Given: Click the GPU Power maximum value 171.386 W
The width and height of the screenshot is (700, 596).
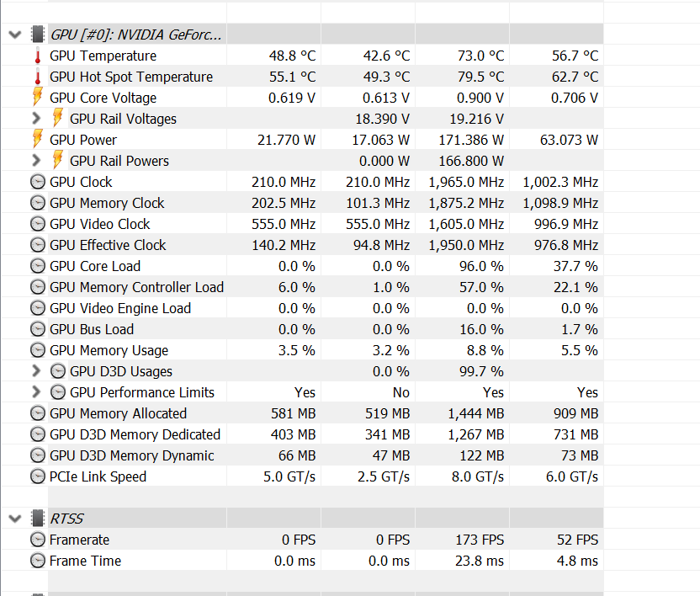Looking at the screenshot, I should (x=471, y=140).
